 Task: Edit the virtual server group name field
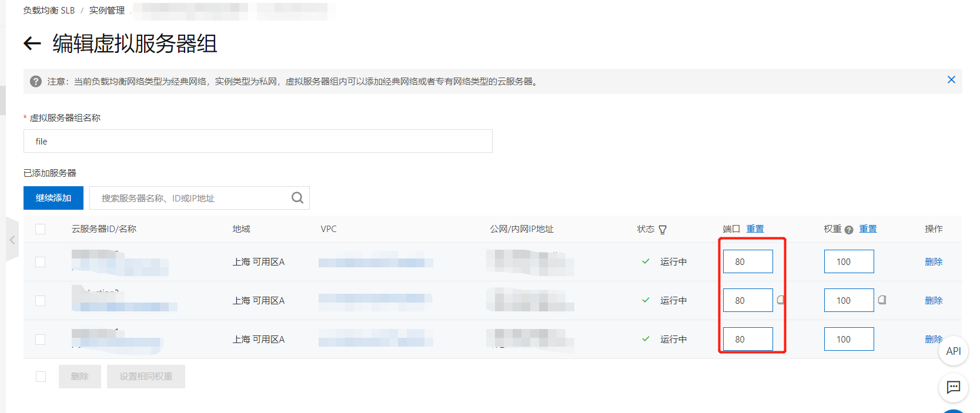click(x=258, y=141)
